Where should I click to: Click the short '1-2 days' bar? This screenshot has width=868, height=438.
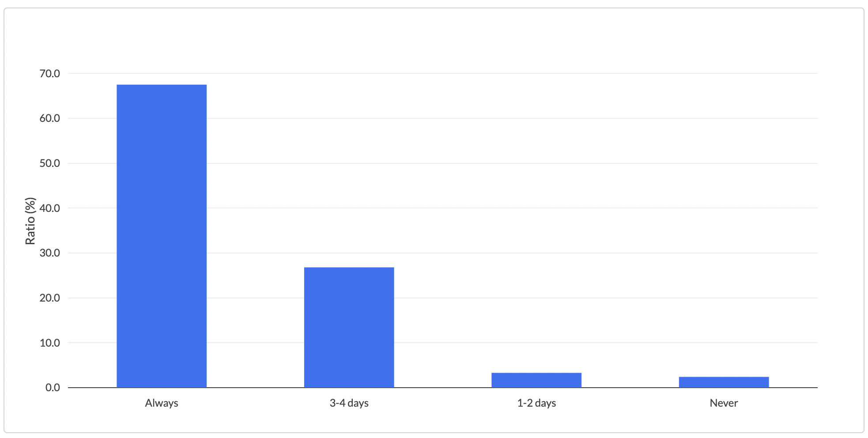click(x=536, y=380)
